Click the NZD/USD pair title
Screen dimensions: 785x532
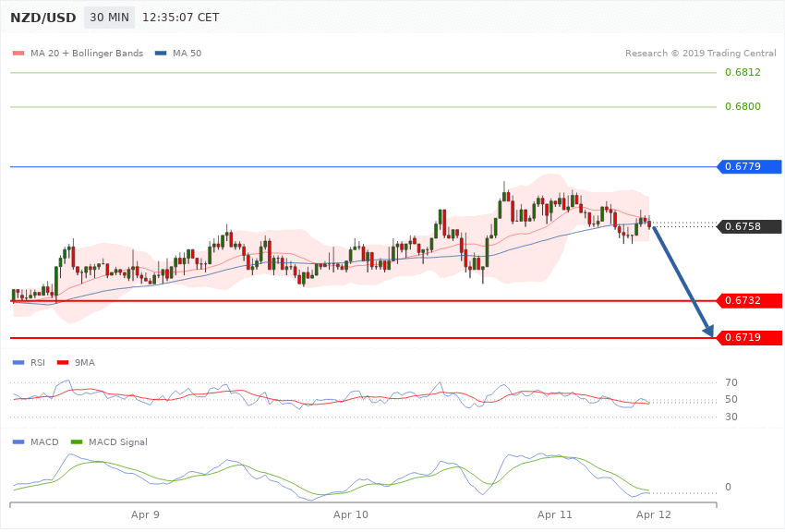pyautogui.click(x=43, y=18)
